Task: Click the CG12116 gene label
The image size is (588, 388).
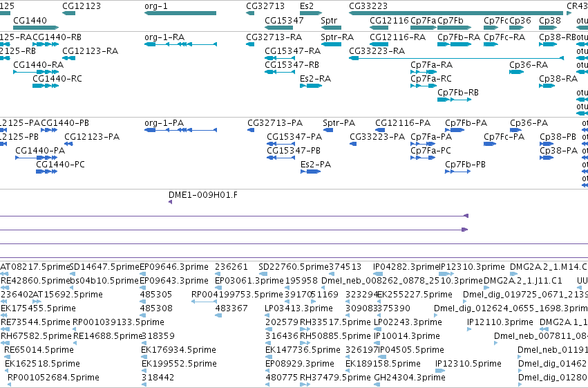Action: click(389, 20)
